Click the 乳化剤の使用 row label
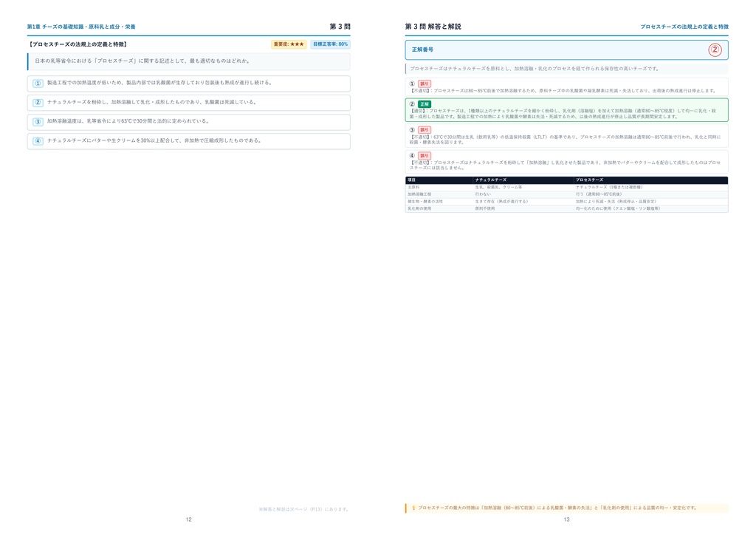This screenshot has height=535, width=756. point(419,209)
